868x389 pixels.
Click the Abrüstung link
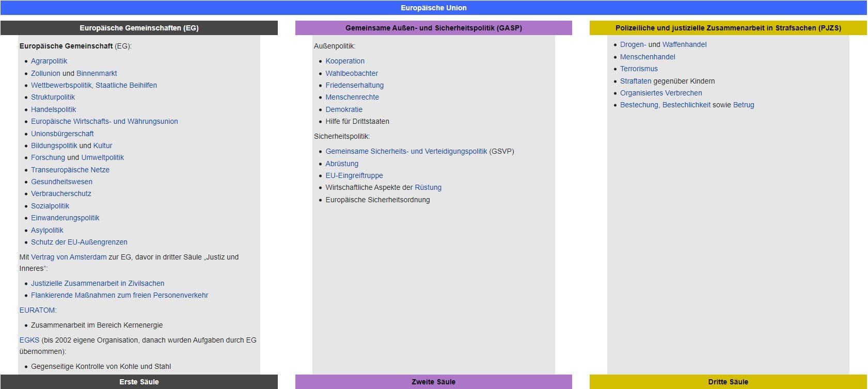(342, 164)
